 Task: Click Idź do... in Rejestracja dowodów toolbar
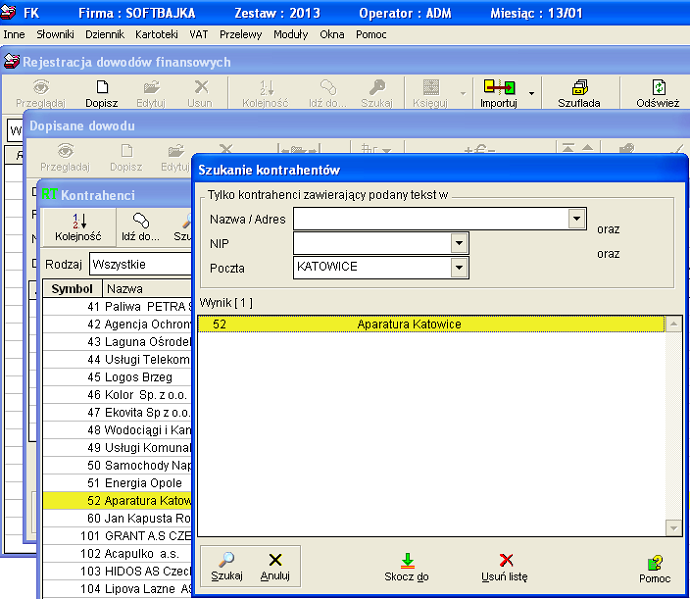(328, 93)
